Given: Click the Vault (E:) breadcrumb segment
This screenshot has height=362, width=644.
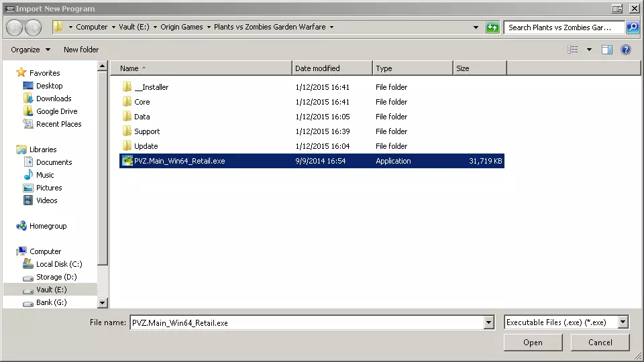Looking at the screenshot, I should (134, 27).
